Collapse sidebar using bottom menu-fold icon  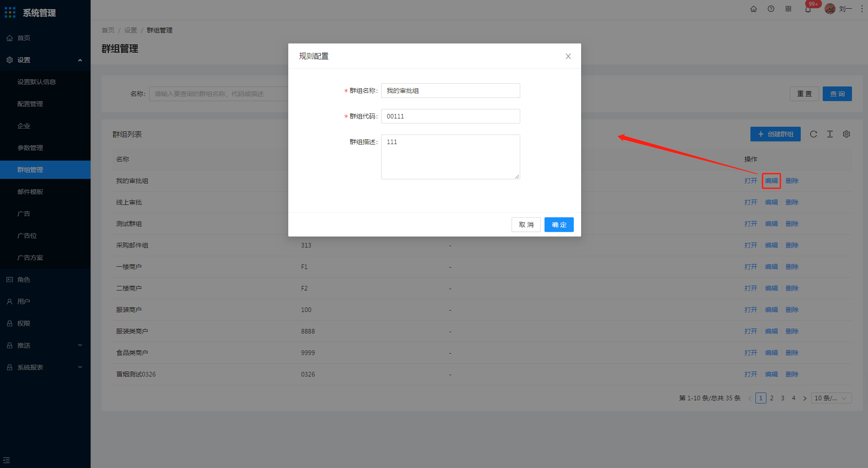coord(6,460)
